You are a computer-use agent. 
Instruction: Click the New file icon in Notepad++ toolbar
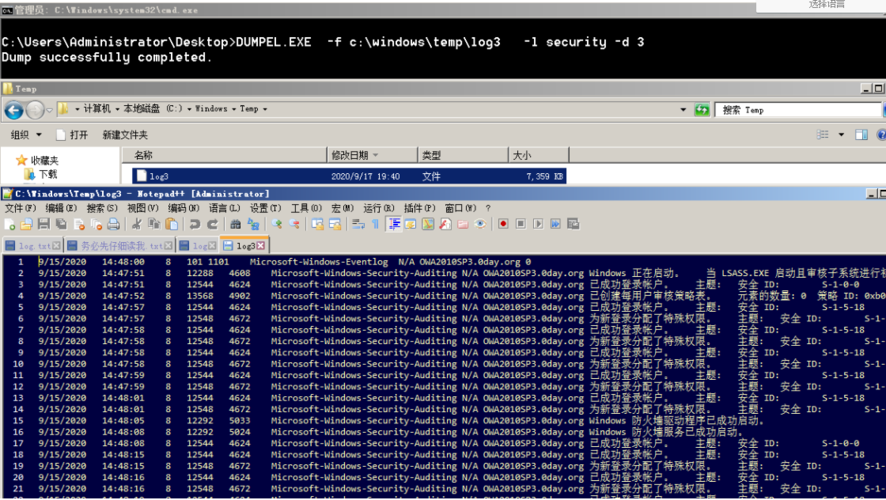click(x=10, y=224)
